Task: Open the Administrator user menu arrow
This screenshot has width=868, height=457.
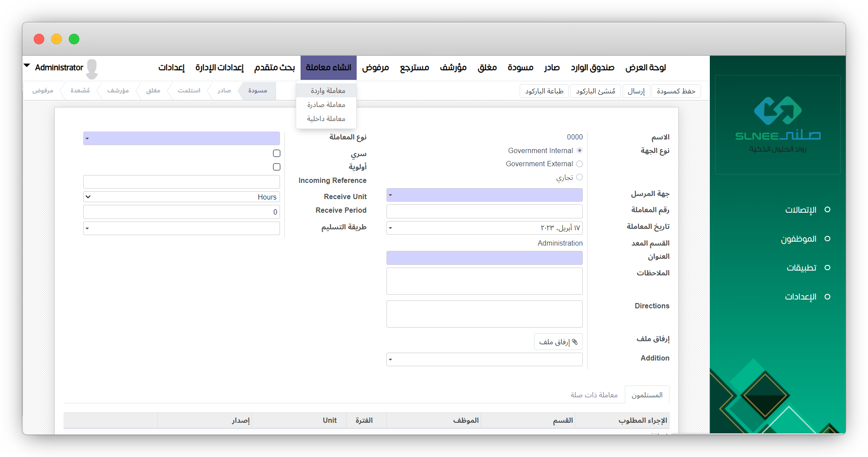Action: tap(27, 66)
